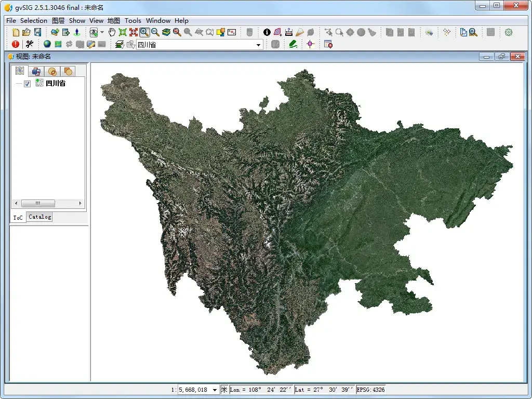Select the Pan tool in the toolbar
532x399 pixels.
tap(112, 32)
